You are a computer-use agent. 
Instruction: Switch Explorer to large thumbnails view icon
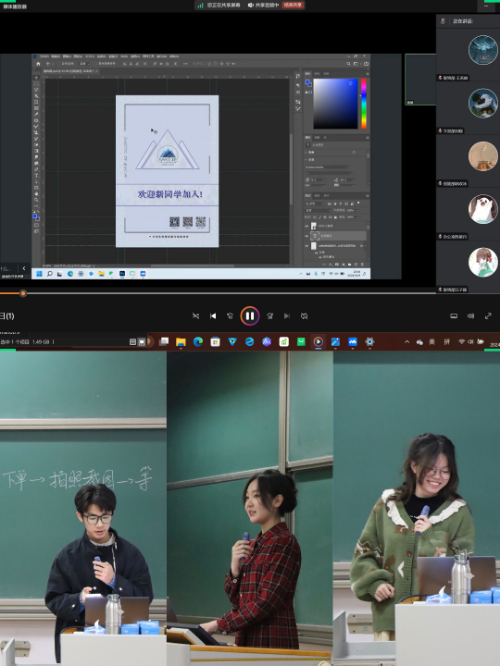pos(142,342)
